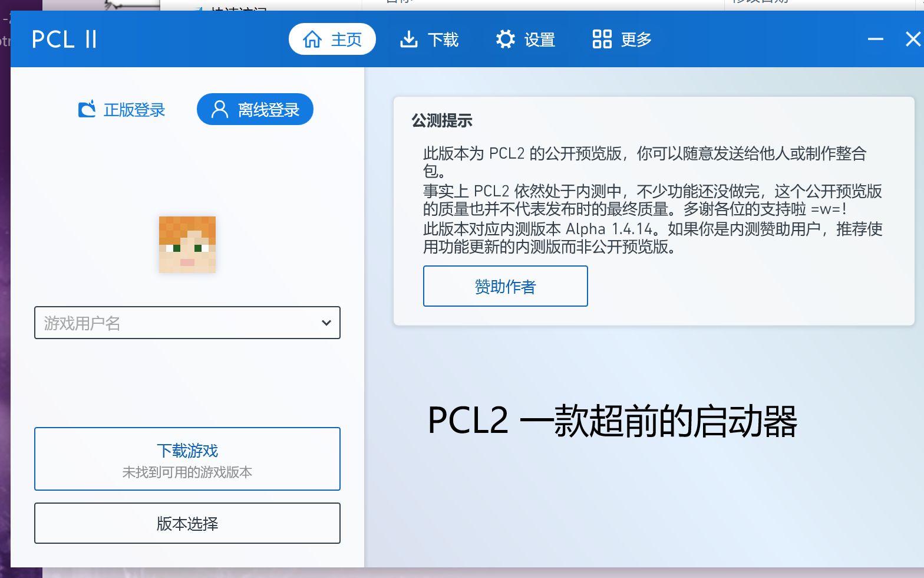The height and width of the screenshot is (578, 924).
Task: Click the 下载游戏 download game button
Action: click(187, 459)
